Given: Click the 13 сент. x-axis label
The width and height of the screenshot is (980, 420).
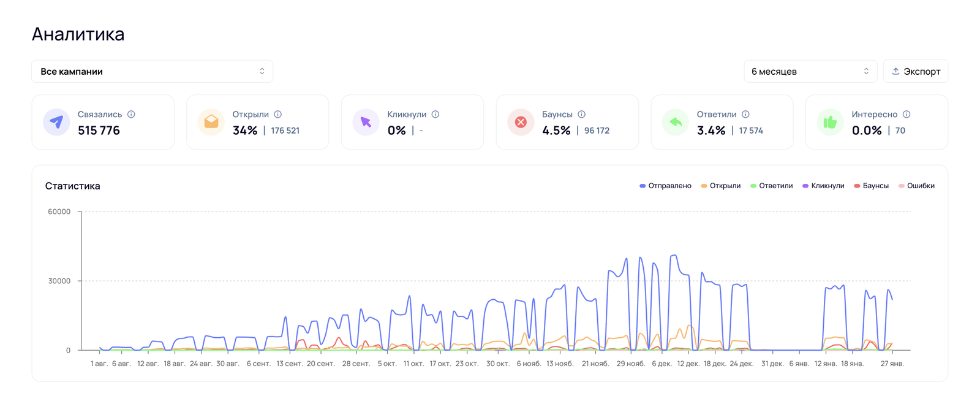Looking at the screenshot, I should tap(290, 364).
